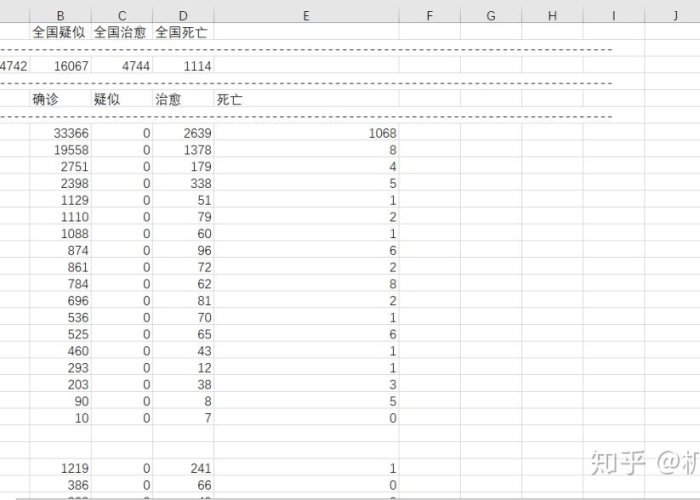Select column H header
This screenshot has width=700, height=500.
[x=552, y=15]
